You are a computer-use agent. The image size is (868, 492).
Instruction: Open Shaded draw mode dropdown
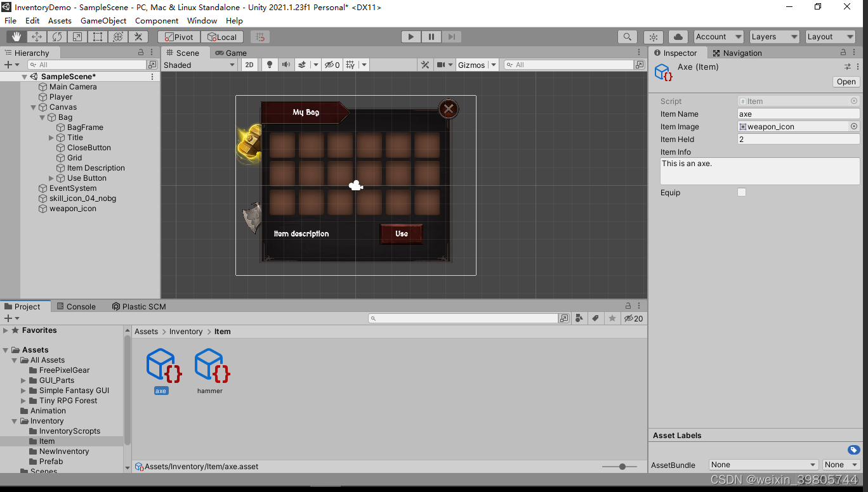pos(199,65)
